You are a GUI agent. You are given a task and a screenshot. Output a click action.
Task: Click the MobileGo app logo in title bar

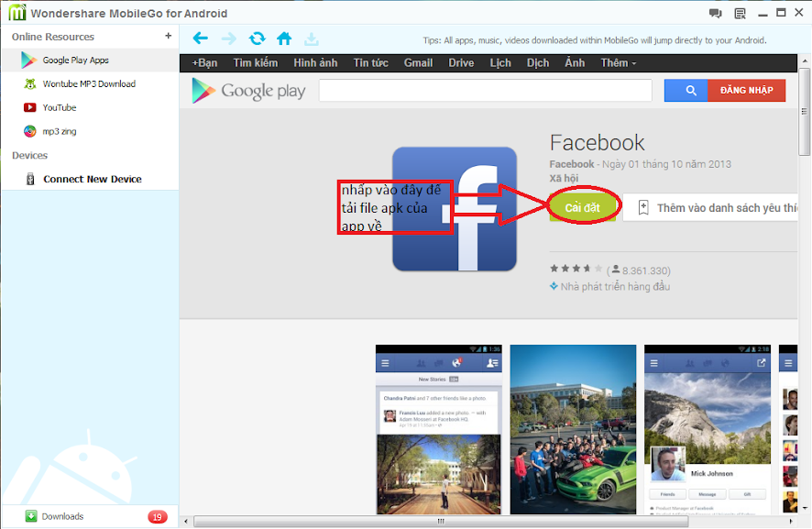pyautogui.click(x=17, y=13)
